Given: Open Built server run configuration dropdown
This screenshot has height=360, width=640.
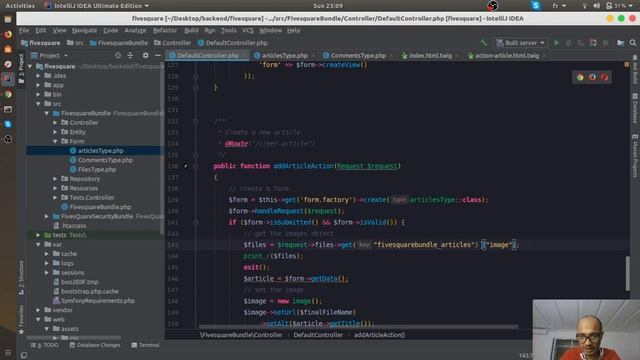Looking at the screenshot, I should click(520, 42).
